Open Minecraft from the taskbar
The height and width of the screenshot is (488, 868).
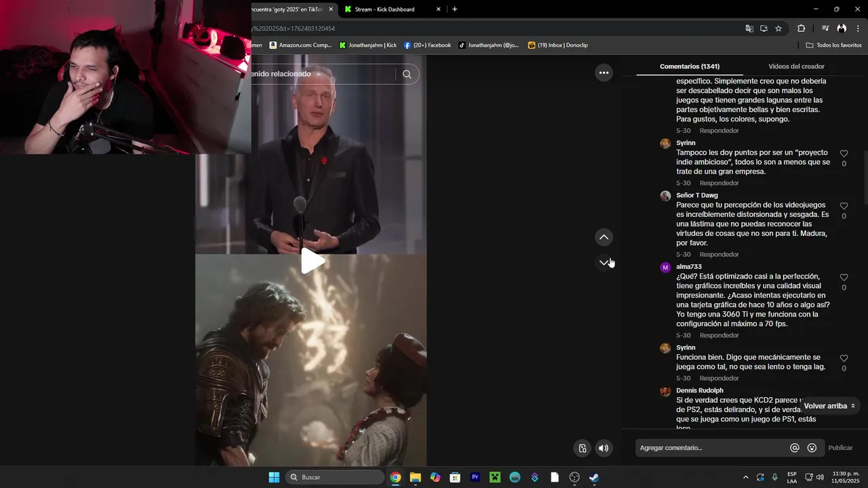pos(495,477)
